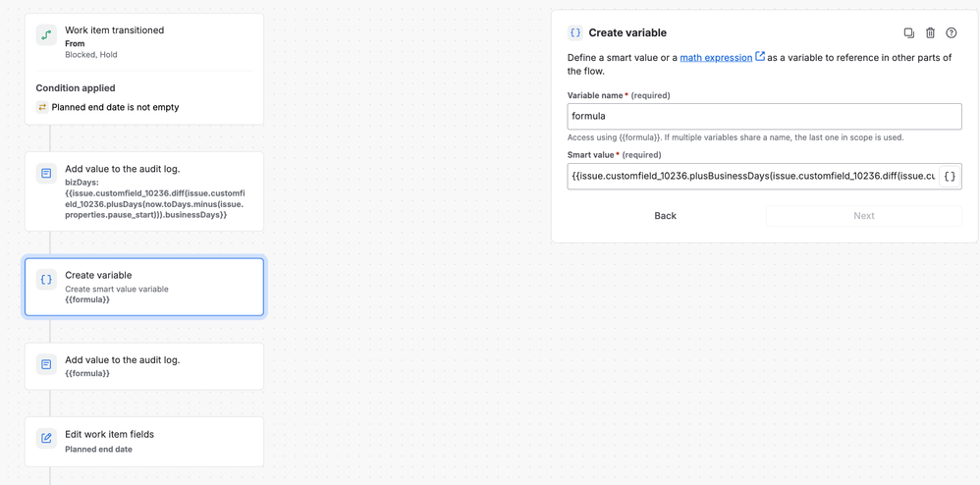Focus the Variable name input field

pos(764,116)
